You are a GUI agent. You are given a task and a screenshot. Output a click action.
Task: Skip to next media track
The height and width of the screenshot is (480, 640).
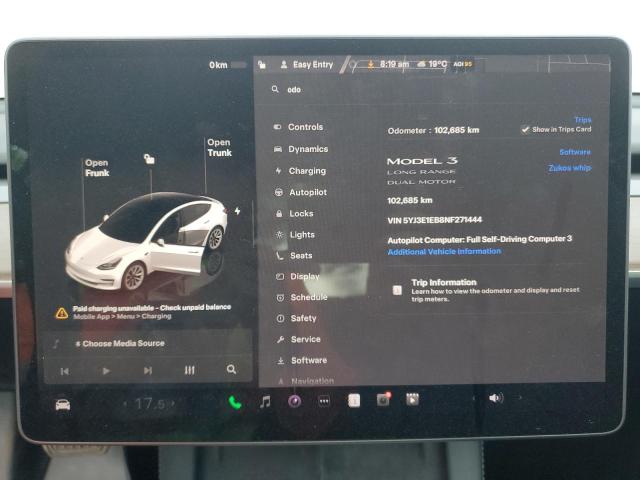(148, 371)
